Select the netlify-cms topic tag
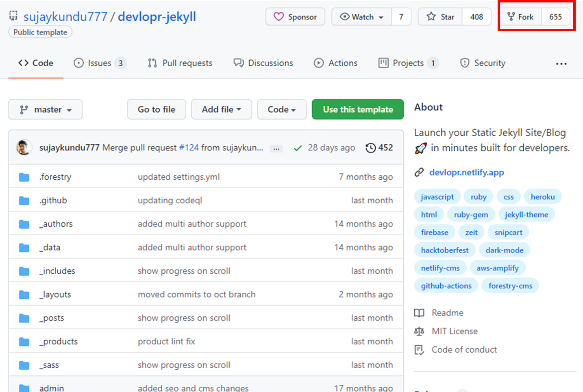The image size is (583, 392). tap(440, 268)
